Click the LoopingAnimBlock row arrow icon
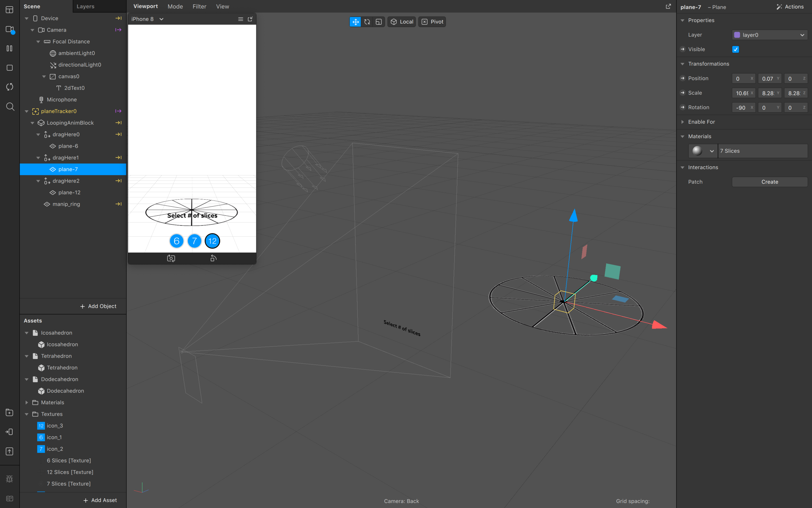Image resolution: width=812 pixels, height=508 pixels. (119, 123)
